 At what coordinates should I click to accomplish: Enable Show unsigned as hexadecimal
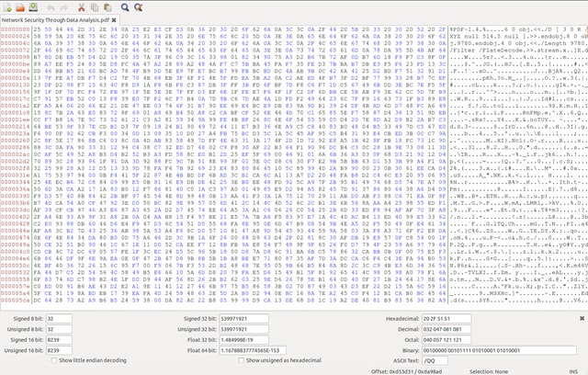[x=241, y=360]
